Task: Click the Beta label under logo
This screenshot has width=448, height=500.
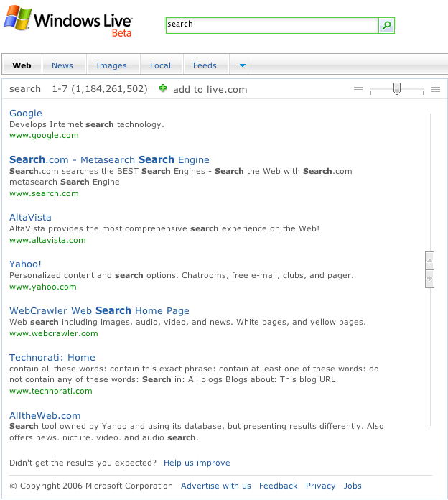Action: pos(122,33)
